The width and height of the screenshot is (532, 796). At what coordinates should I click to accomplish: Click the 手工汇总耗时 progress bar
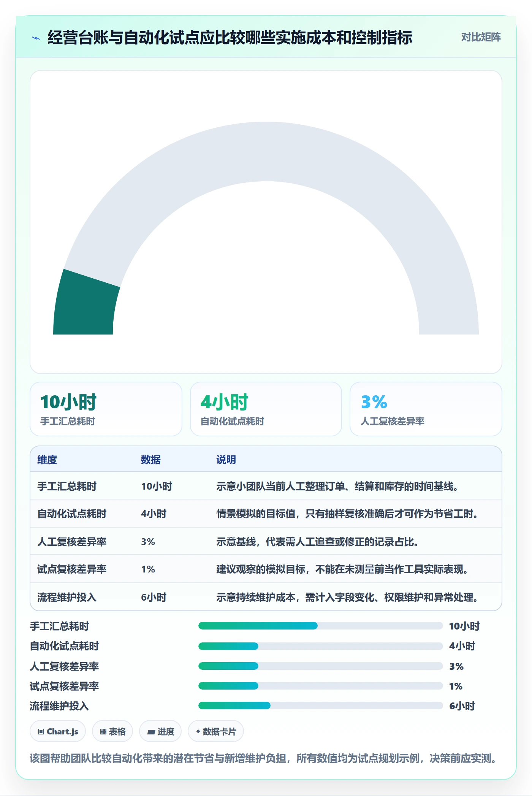tap(320, 626)
